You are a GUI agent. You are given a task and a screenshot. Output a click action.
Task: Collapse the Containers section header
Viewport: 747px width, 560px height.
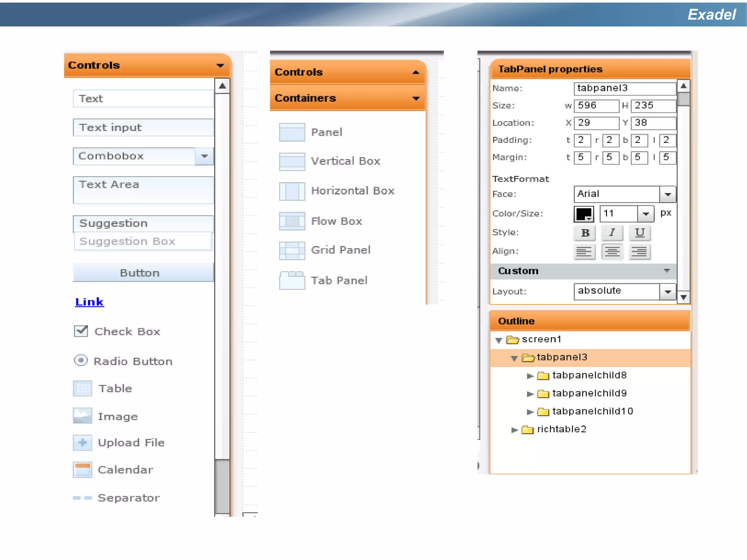pos(415,98)
